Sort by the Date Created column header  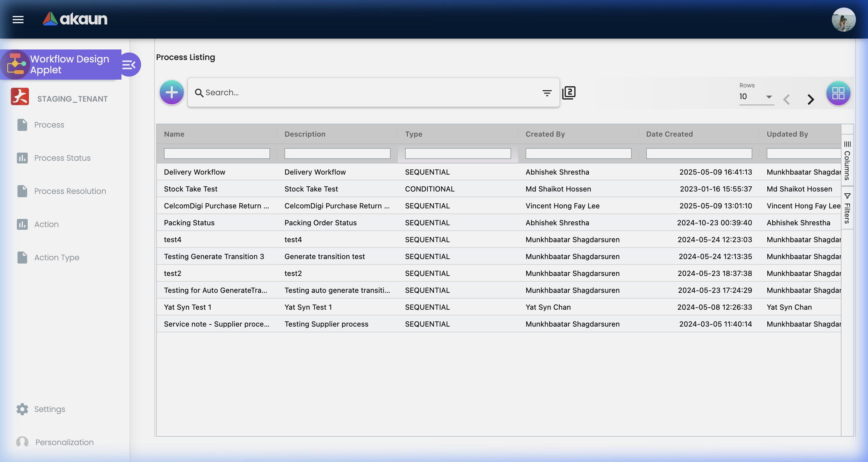pyautogui.click(x=669, y=134)
